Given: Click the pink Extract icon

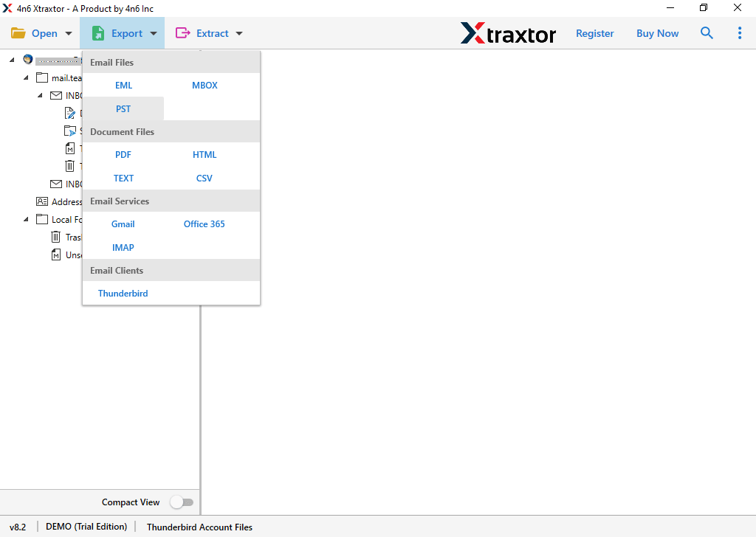Looking at the screenshot, I should coord(183,32).
